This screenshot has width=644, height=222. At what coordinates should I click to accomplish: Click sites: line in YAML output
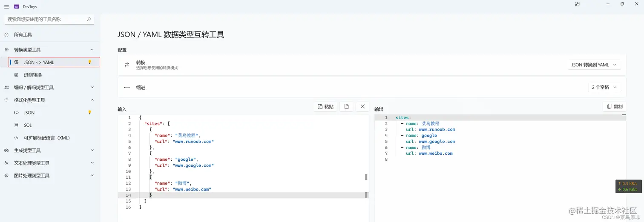click(x=403, y=118)
